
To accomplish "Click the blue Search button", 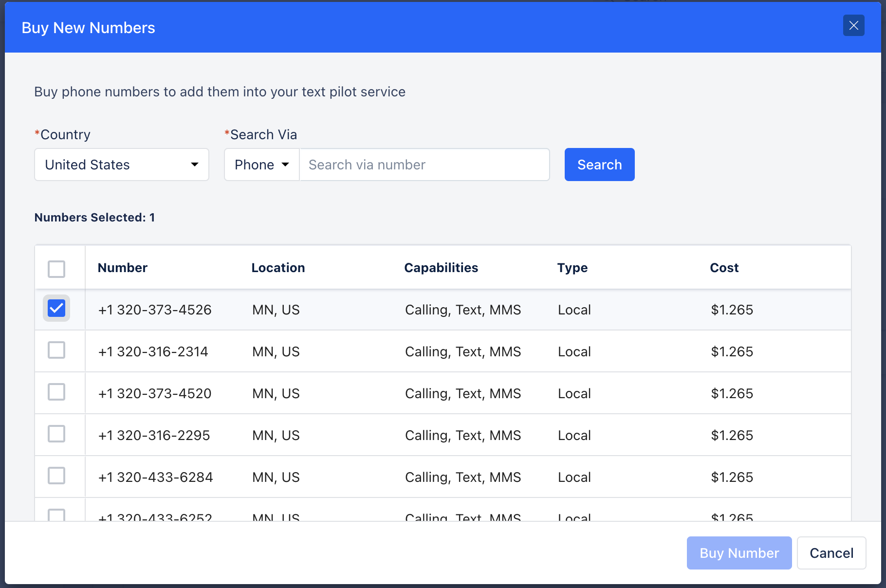I will coord(599,165).
